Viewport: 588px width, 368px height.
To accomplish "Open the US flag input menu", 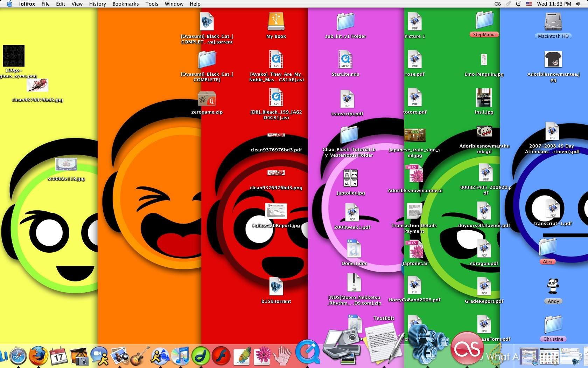I will pos(529,4).
